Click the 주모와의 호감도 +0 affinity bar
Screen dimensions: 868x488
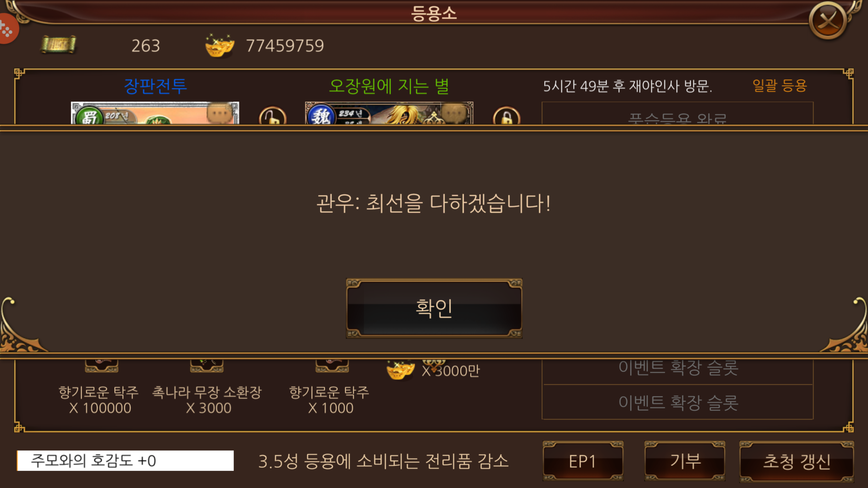125,461
